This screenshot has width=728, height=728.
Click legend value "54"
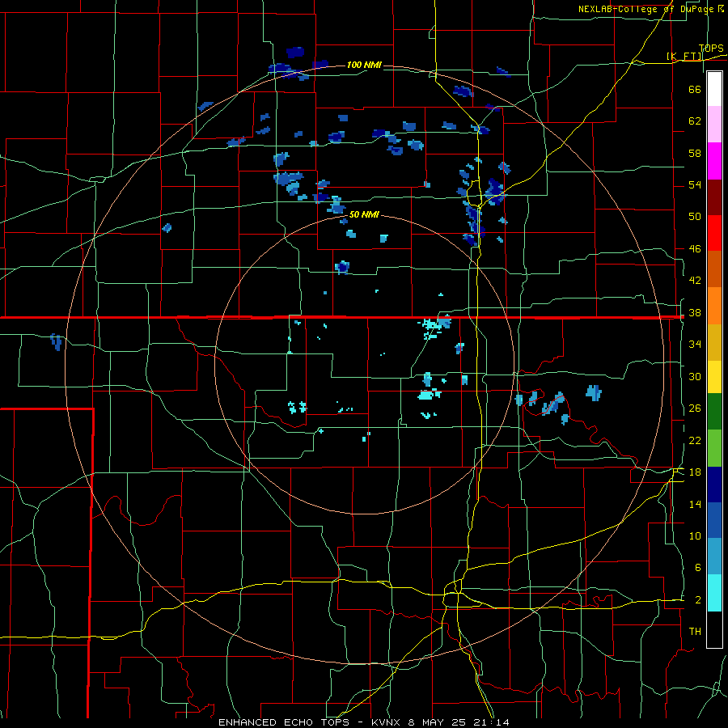click(x=695, y=184)
